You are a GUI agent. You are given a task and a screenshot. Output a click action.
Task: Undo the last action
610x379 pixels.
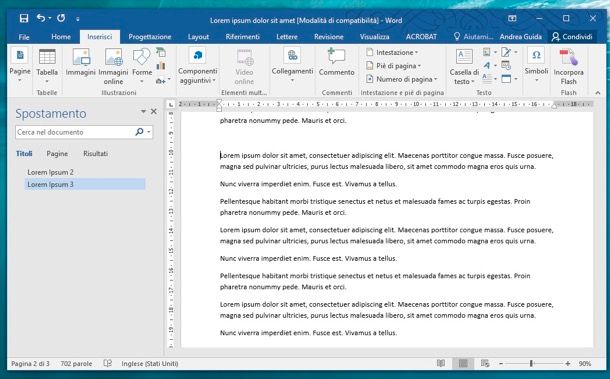pyautogui.click(x=40, y=18)
